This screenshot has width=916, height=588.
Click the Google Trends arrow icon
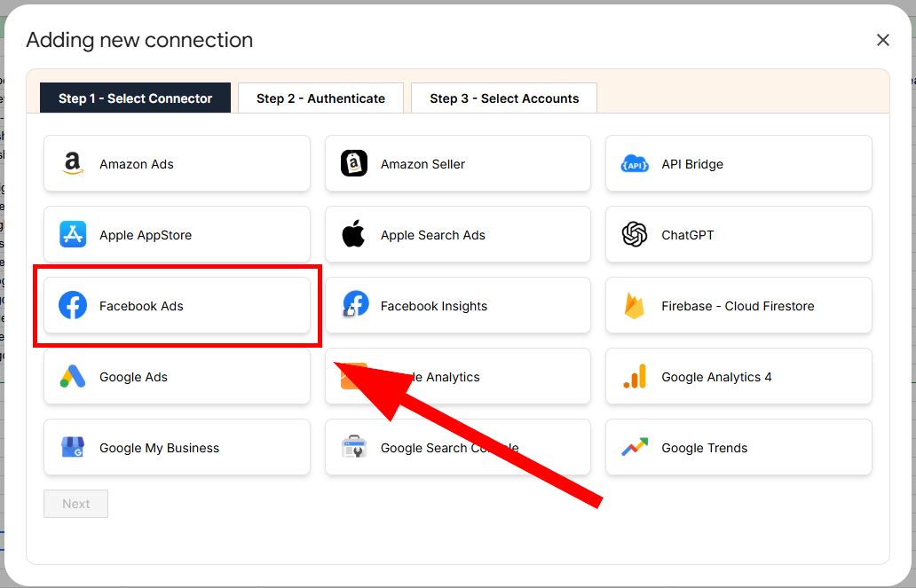pyautogui.click(x=635, y=447)
